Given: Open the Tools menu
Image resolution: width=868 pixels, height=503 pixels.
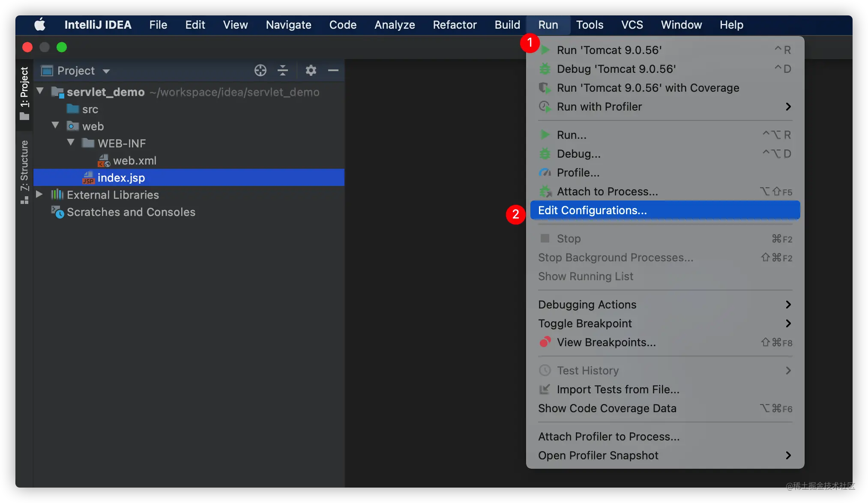Looking at the screenshot, I should pos(590,25).
